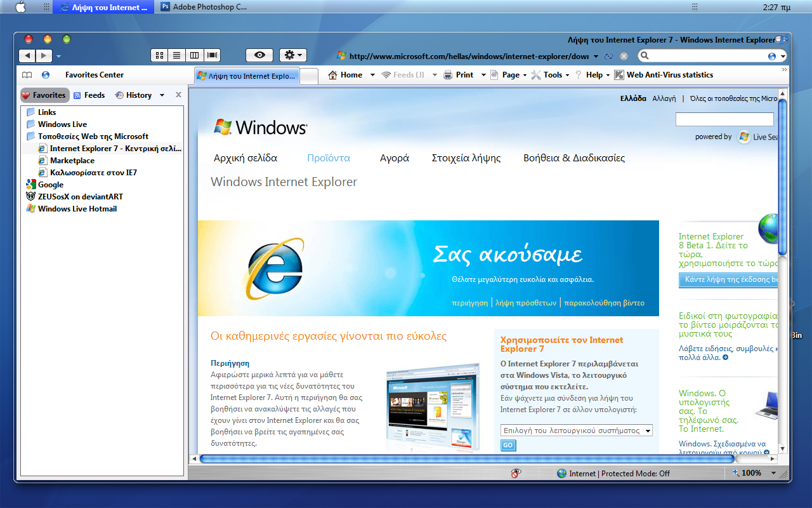Click the globe icon beside Favorites Center

pos(46,75)
